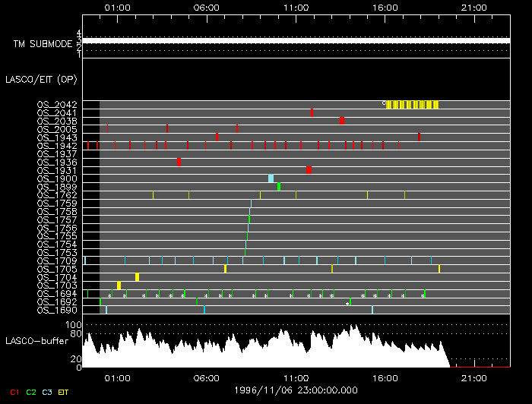
Task: Click the green block in row OS_1899
Action: coord(279,187)
